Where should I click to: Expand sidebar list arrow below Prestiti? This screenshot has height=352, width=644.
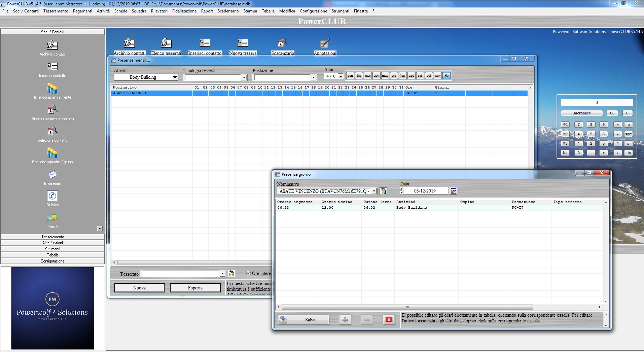100,228
